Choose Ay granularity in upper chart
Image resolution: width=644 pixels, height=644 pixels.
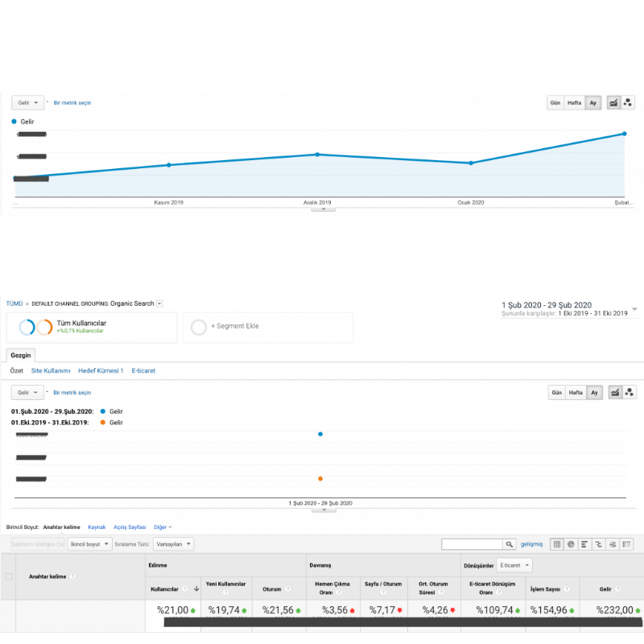pyautogui.click(x=592, y=103)
